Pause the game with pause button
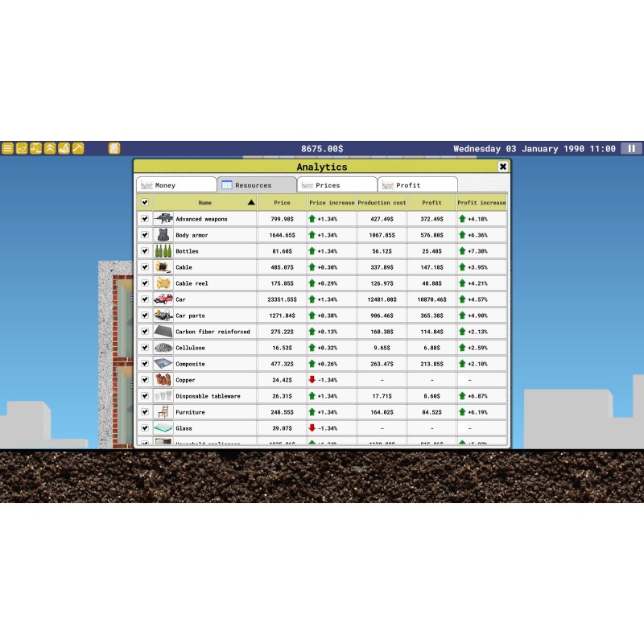This screenshot has height=644, width=644. click(631, 148)
